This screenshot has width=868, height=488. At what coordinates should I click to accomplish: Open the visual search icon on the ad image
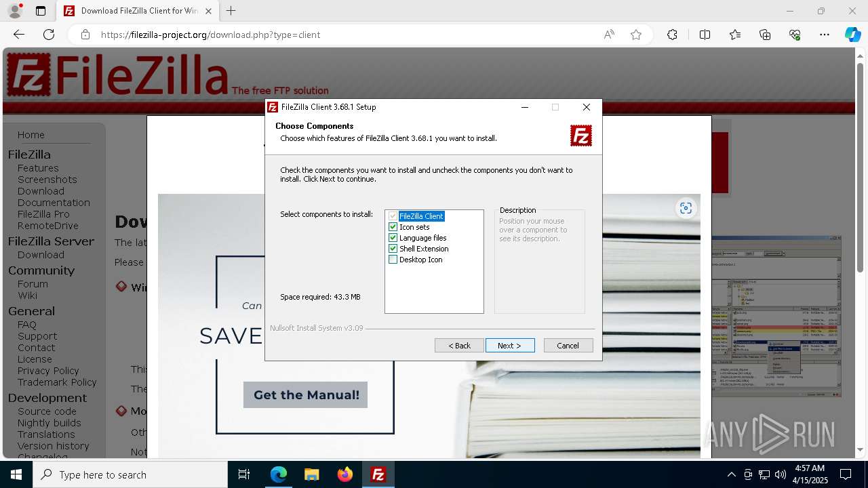[x=686, y=208]
